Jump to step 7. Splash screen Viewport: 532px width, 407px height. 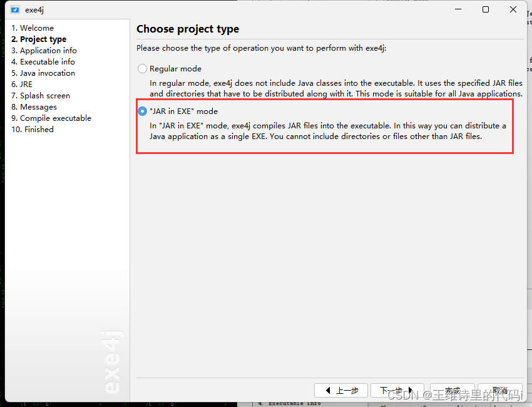tap(41, 95)
